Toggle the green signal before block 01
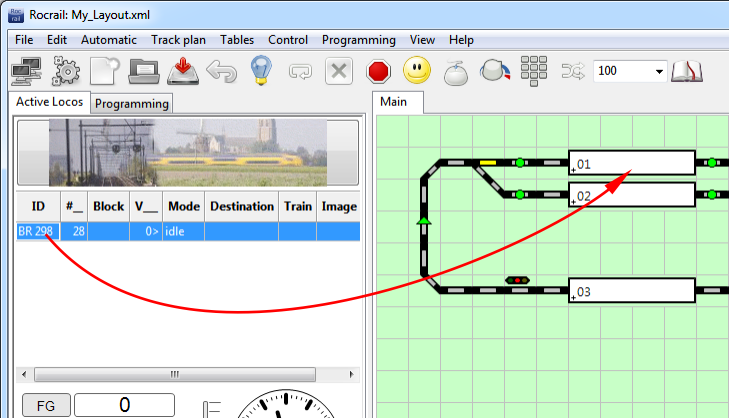 (x=520, y=162)
